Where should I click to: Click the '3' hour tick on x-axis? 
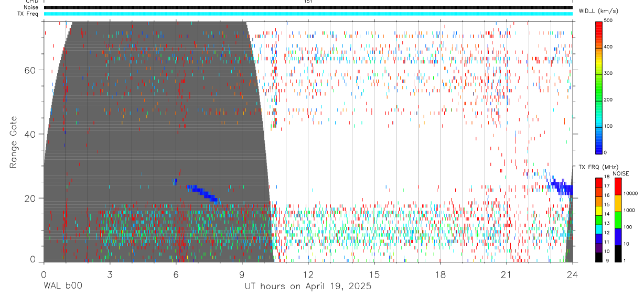tap(110, 274)
